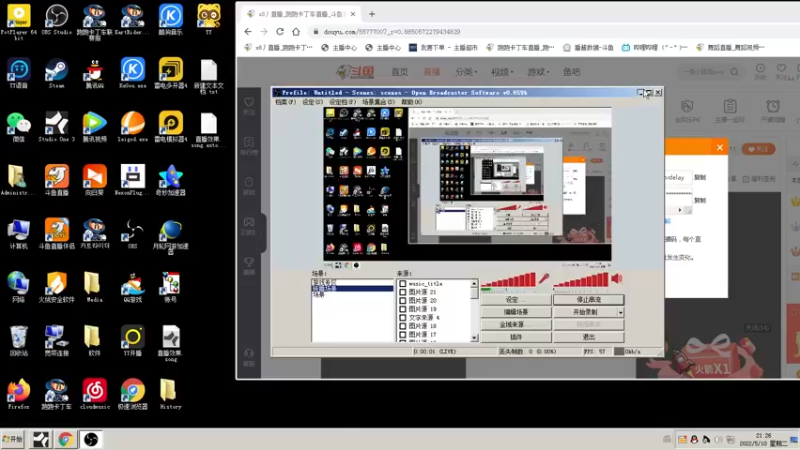
Task: Click the 停止串流 button in OBS
Action: click(x=588, y=299)
